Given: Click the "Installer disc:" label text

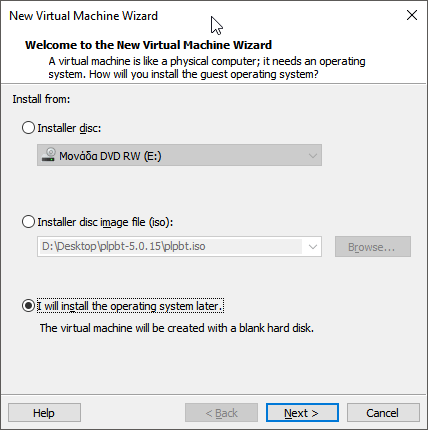Looking at the screenshot, I should [x=69, y=128].
